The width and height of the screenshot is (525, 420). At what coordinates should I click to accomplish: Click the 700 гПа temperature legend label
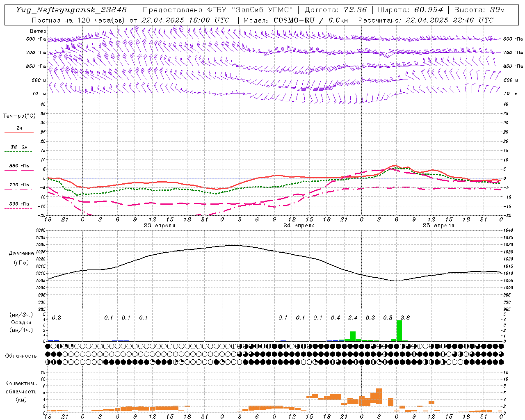point(19,185)
